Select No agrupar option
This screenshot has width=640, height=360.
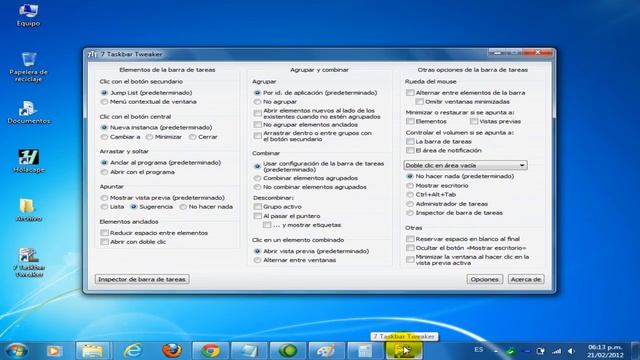coord(276,102)
